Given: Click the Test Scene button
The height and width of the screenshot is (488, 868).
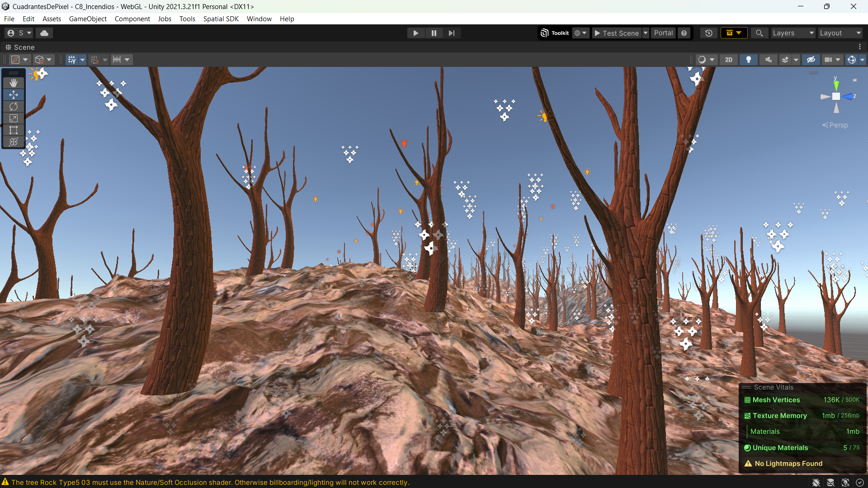Looking at the screenshot, I should click(x=617, y=33).
